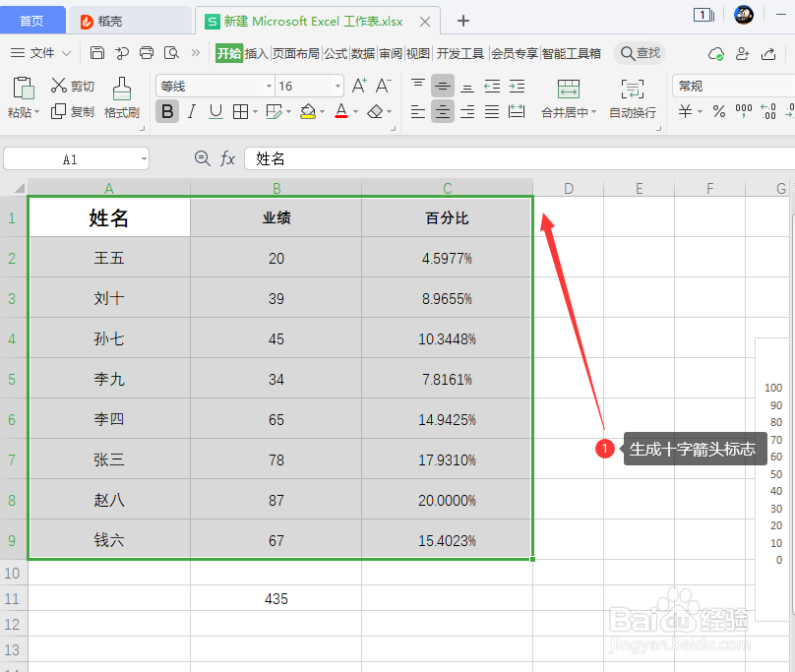Select the Format Painter tool
The image size is (795, 672).
pyautogui.click(x=120, y=98)
